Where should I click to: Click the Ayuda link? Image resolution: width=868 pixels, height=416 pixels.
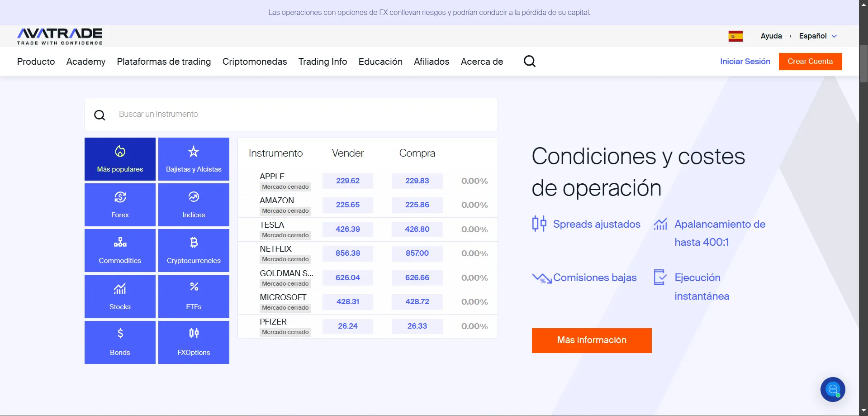tap(771, 36)
